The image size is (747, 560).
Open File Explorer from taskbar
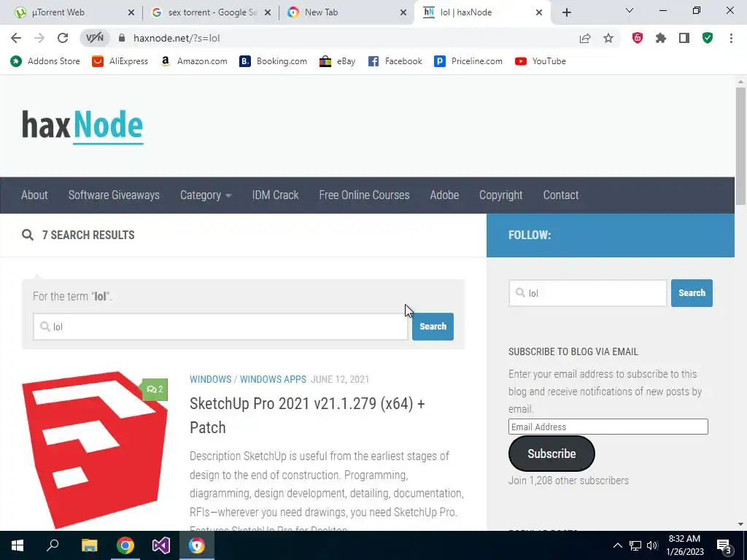(89, 545)
